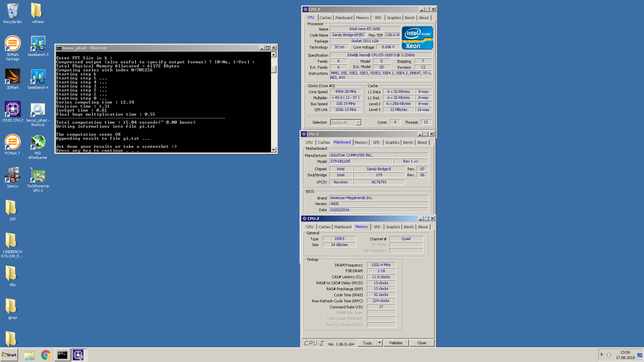
Task: Open the CINEBENCH R15 folder
Action: pos(12,245)
